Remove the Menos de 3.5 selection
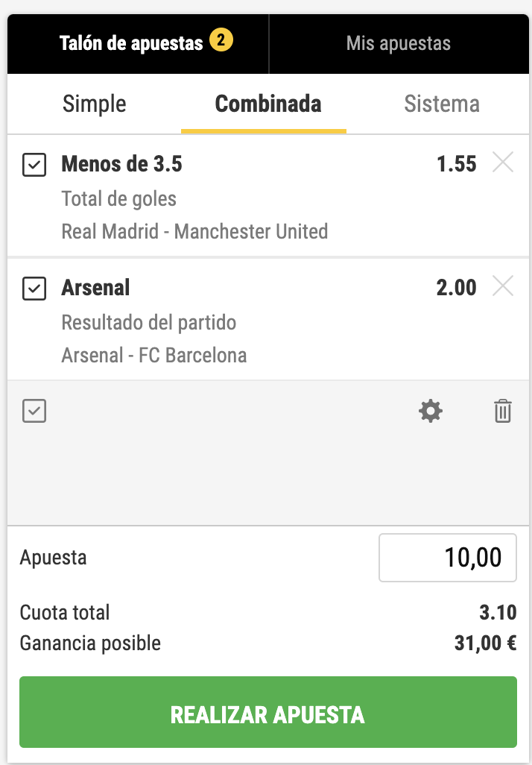This screenshot has height=765, width=532. point(503,163)
